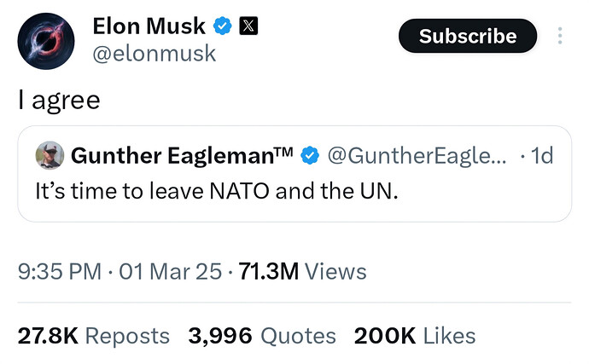Open the @elonmusk handle link
This screenshot has width=589, height=364.
(x=154, y=54)
